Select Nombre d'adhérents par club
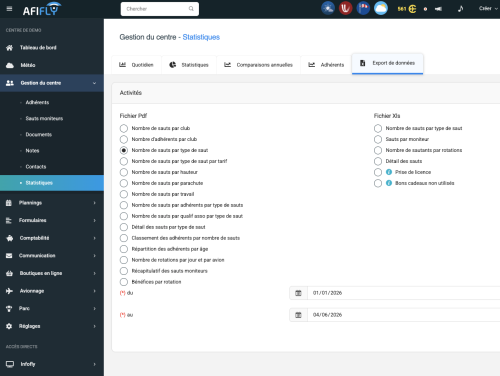Viewport: 500px width, 376px height. pos(124,139)
